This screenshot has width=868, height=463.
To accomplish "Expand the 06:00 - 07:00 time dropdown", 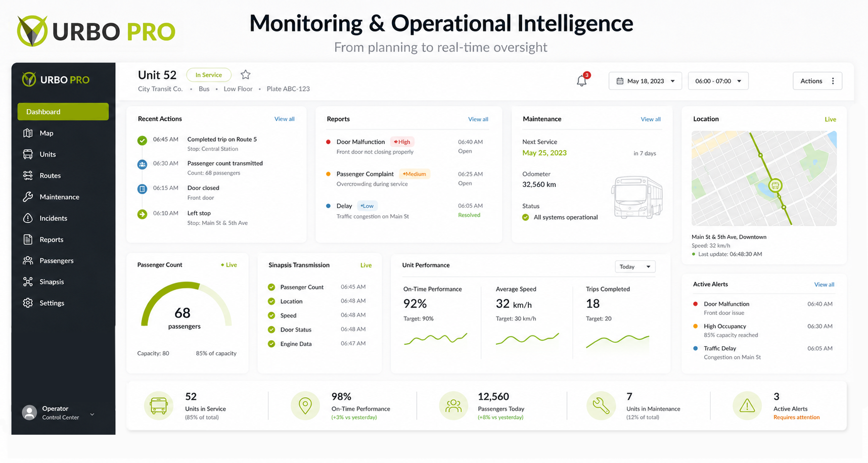I will [718, 81].
